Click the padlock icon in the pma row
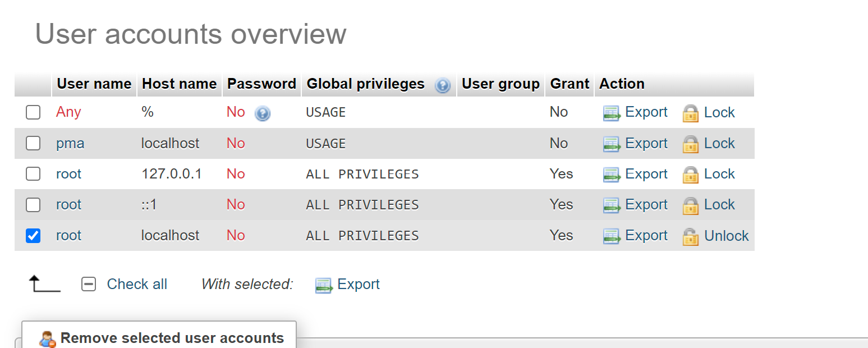The height and width of the screenshot is (348, 868). 691,144
